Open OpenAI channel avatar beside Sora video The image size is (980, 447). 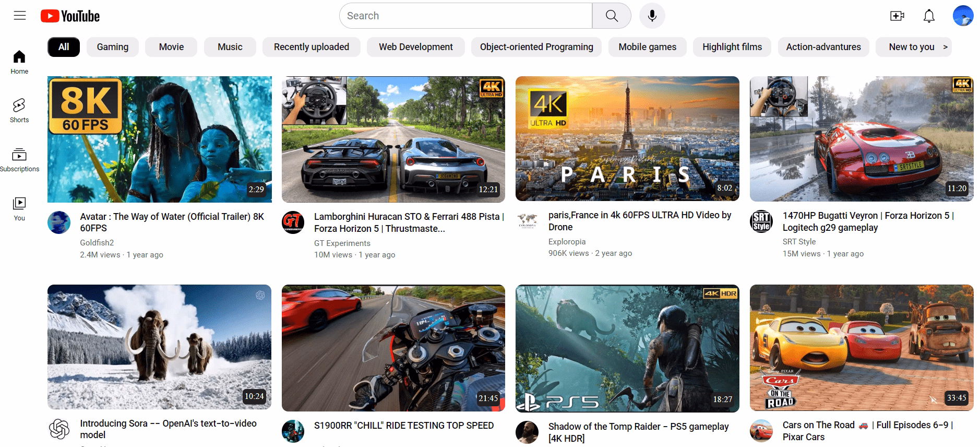pyautogui.click(x=59, y=429)
